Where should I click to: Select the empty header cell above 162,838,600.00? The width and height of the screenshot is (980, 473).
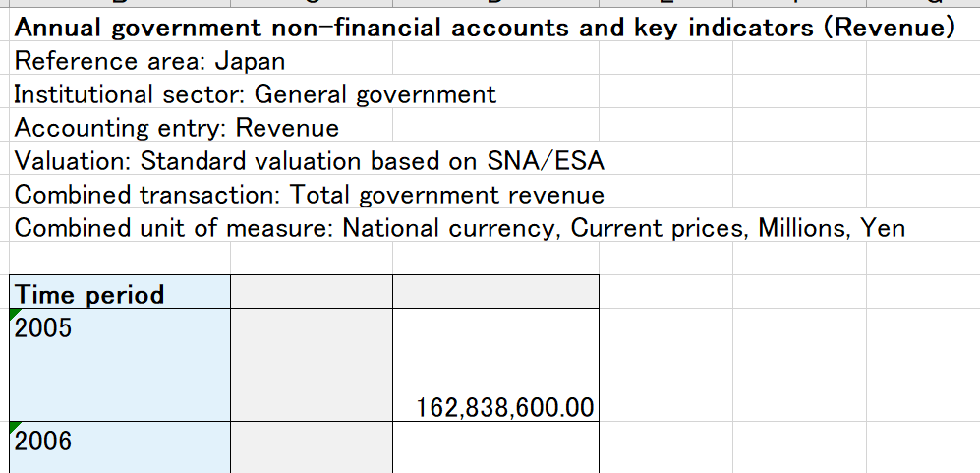click(495, 293)
